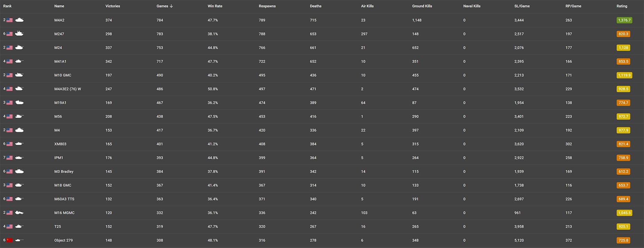This screenshot has height=248, width=644.
Task: Open the XM803 vehicle entry
Action: (x=60, y=144)
